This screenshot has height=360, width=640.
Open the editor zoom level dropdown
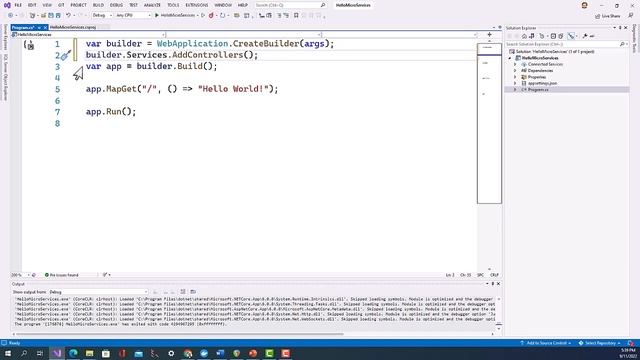tap(21, 275)
